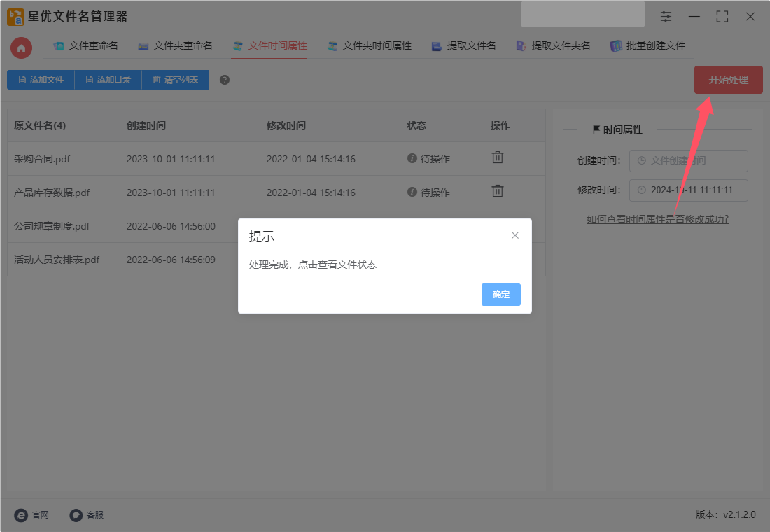Screen dimensions: 770x532
Task: Open the 批量创建文件 tab
Action: 647,45
